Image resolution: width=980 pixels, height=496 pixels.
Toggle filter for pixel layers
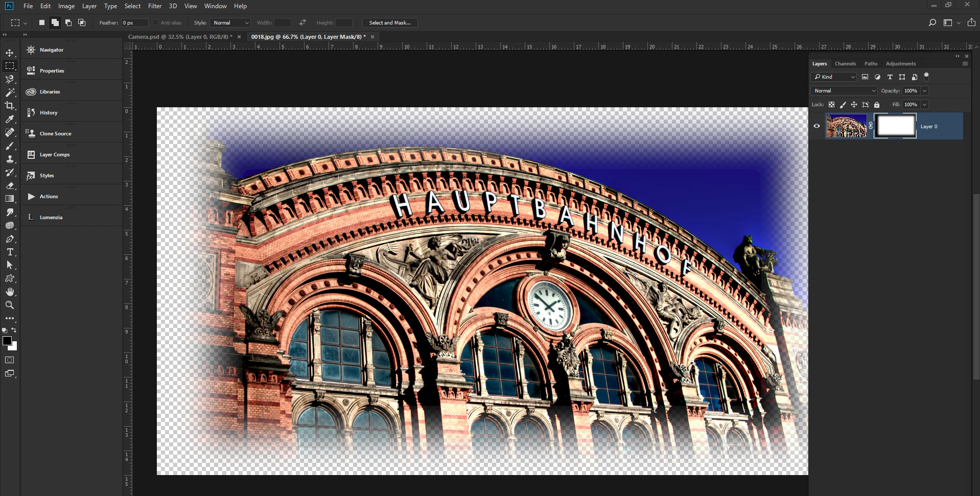[865, 77]
